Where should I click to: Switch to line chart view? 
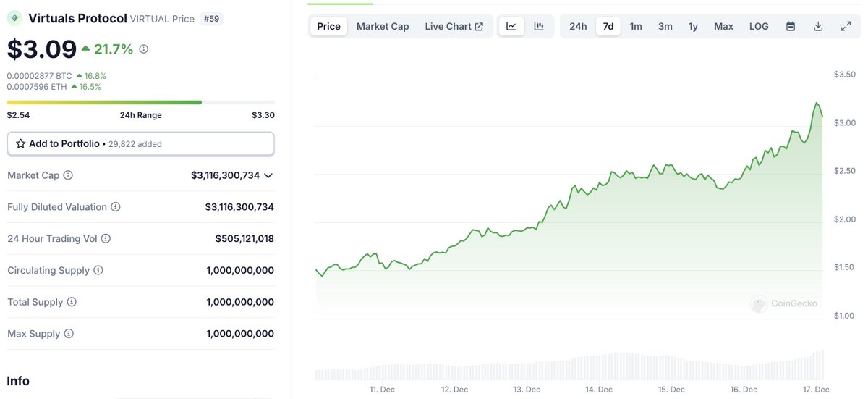(511, 26)
